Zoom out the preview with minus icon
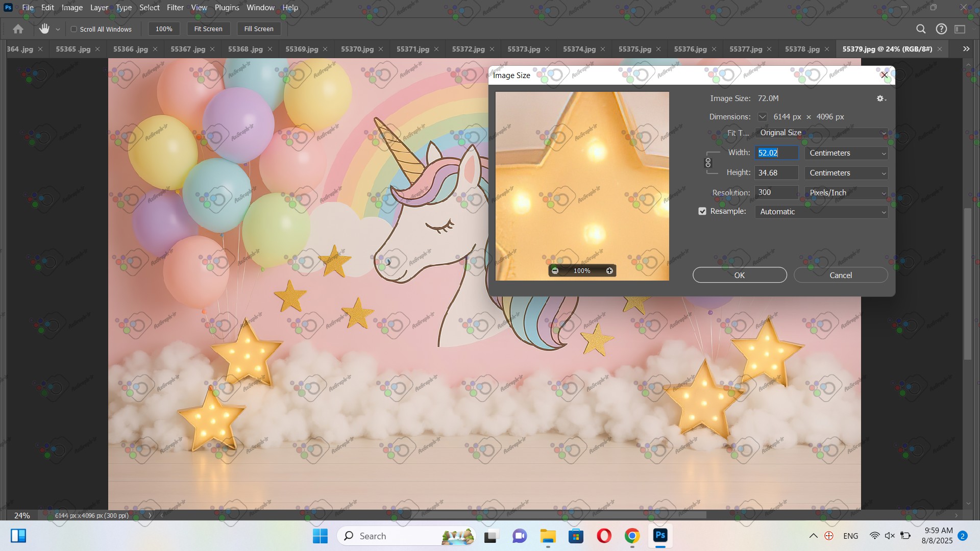This screenshot has width=980, height=551. pyautogui.click(x=555, y=271)
